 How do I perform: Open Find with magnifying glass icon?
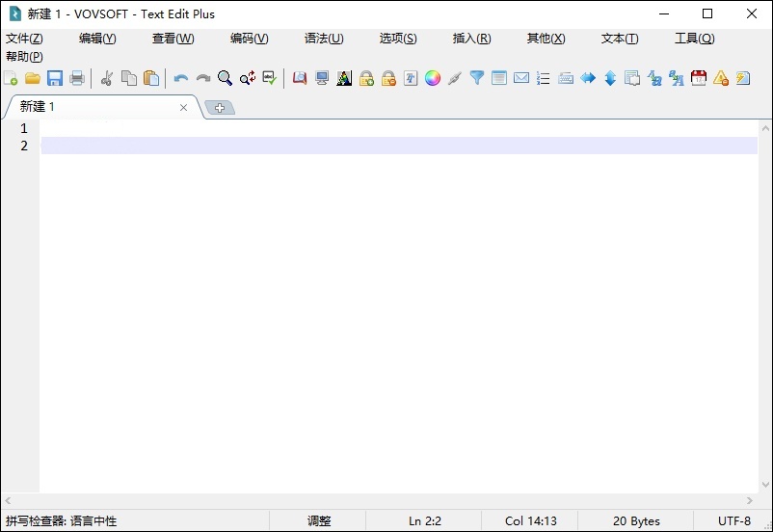pyautogui.click(x=225, y=78)
